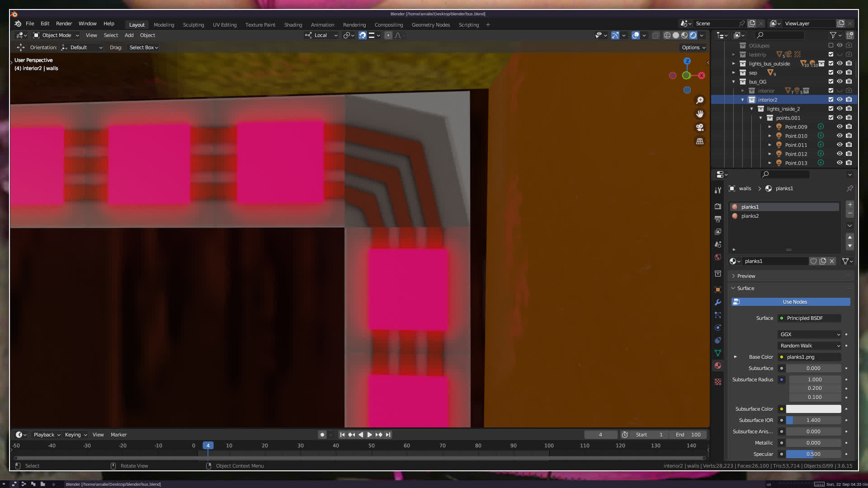Select the planks2 material slot
868x488 pixels.
(750, 216)
